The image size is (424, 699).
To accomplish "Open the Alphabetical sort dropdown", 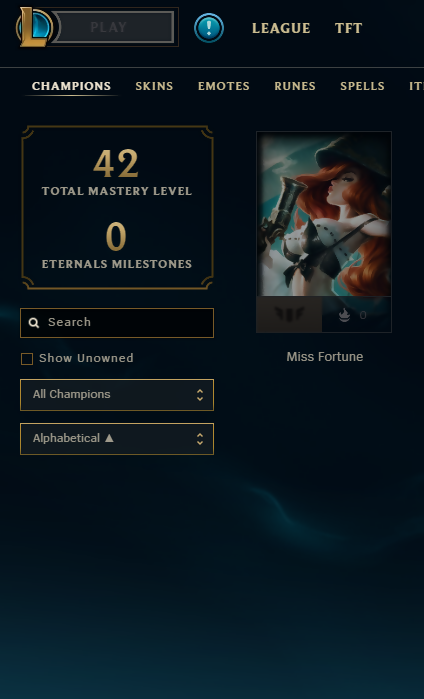I will point(117,439).
